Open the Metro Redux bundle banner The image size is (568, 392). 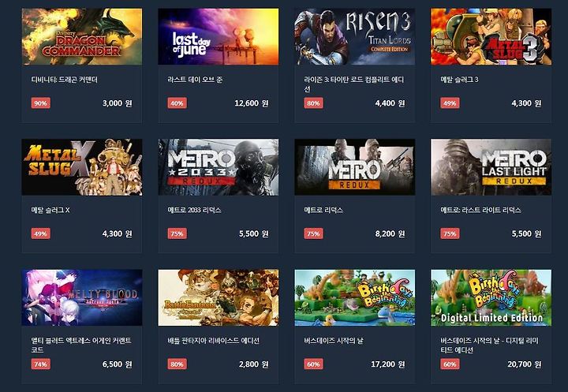(355, 167)
